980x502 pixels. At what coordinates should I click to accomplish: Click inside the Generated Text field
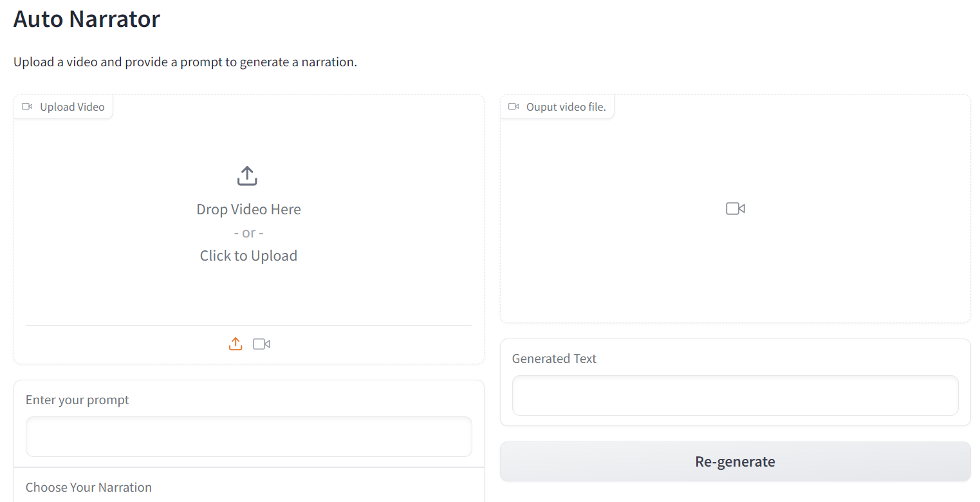point(735,395)
